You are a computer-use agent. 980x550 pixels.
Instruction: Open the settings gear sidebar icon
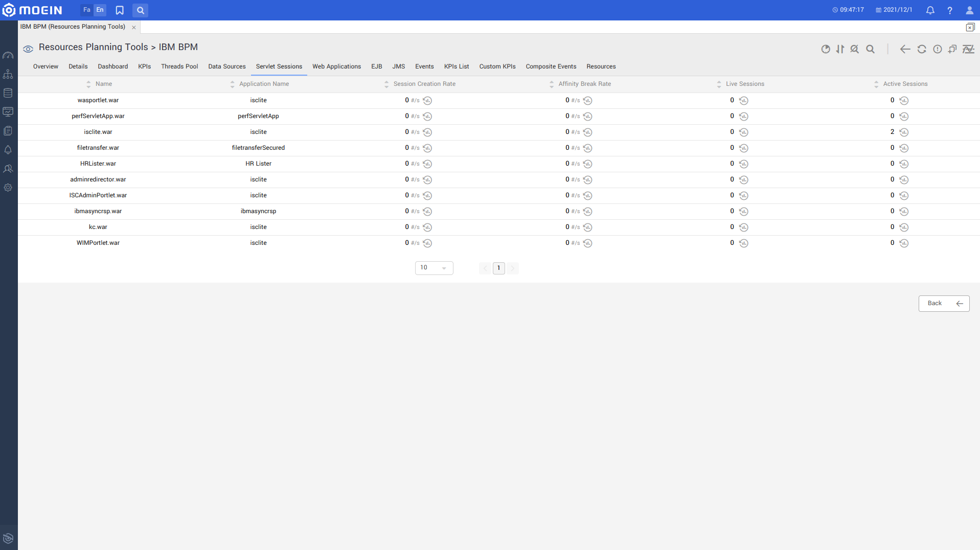(8, 188)
